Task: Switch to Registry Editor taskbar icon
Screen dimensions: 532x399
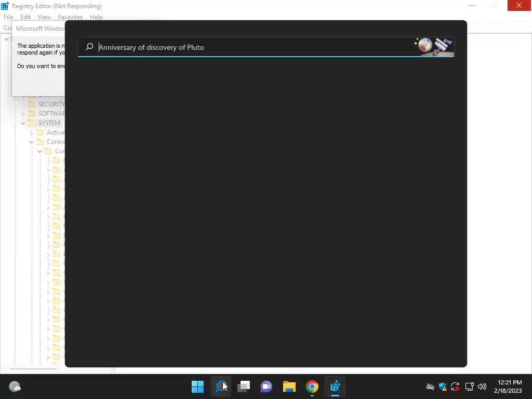Action: (335, 387)
